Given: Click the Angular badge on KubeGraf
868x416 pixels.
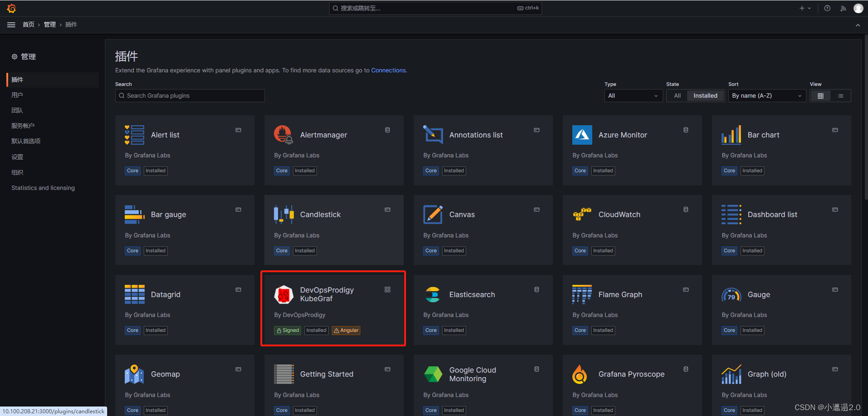Looking at the screenshot, I should tap(346, 331).
